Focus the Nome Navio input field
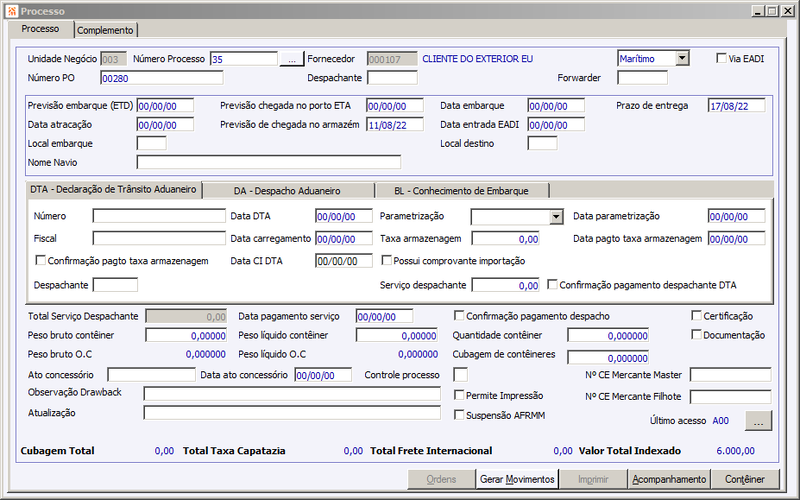This screenshot has height=500, width=800. [x=269, y=162]
